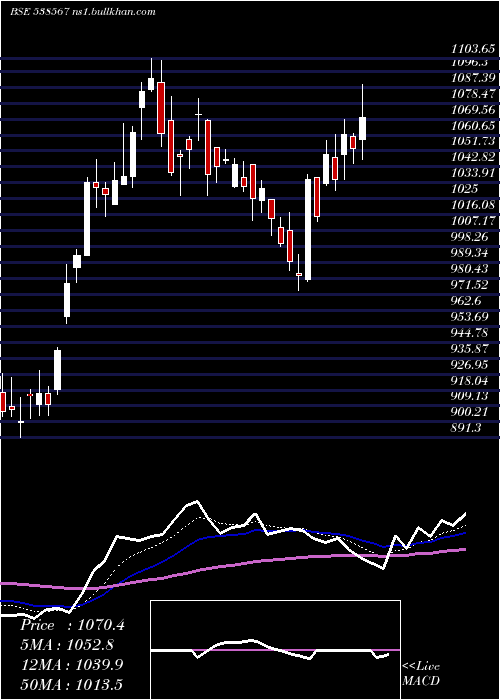Select the 1078.47 price axis label
This screenshot has height=700, width=500.
tap(473, 94)
